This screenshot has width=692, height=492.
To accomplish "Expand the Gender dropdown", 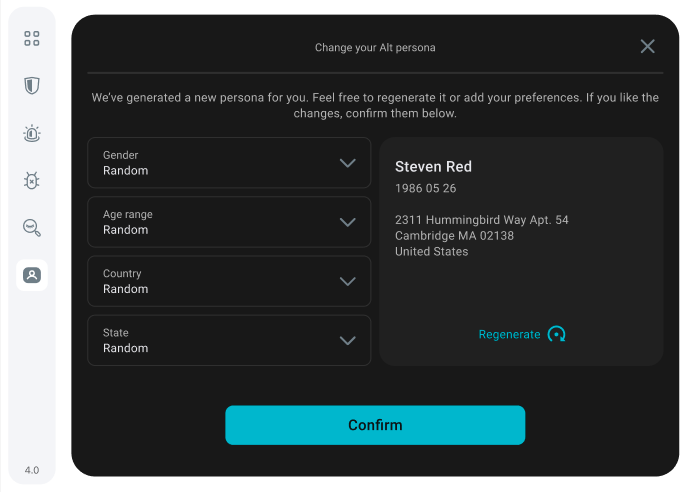I will 229,163.
